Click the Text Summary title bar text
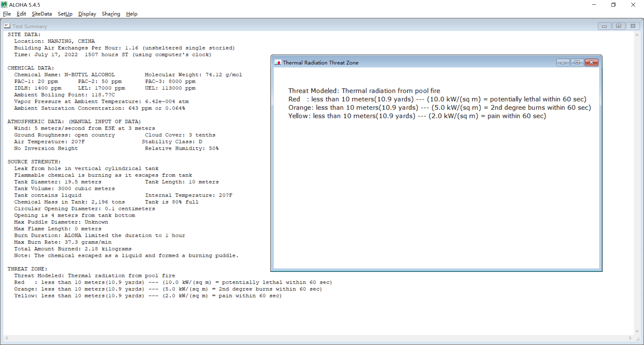 pyautogui.click(x=30, y=26)
